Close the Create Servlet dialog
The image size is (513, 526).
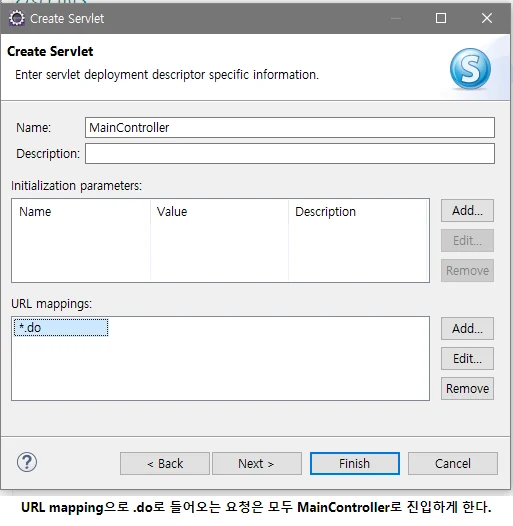point(487,18)
